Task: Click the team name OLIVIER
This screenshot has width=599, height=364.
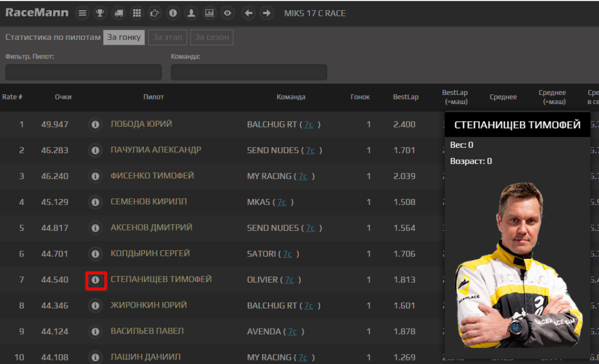Action: 262,280
